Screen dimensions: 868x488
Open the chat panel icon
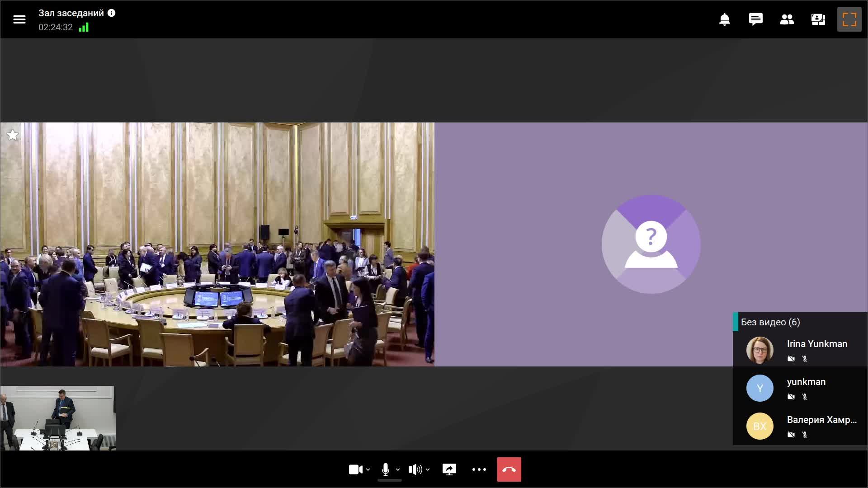(755, 19)
